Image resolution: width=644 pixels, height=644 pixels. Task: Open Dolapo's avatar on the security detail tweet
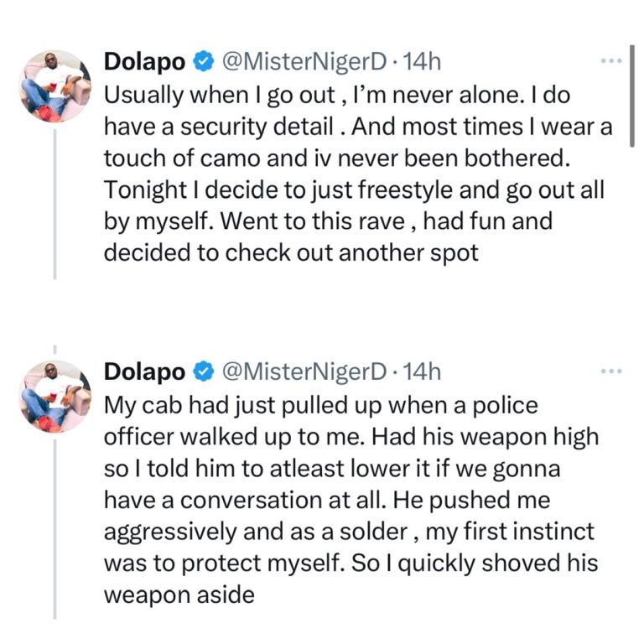[x=55, y=86]
